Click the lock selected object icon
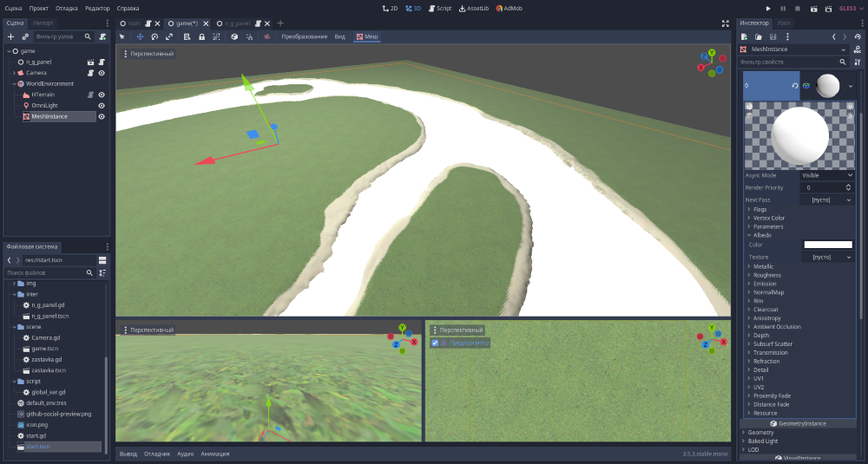The image size is (868, 464). (x=201, y=37)
